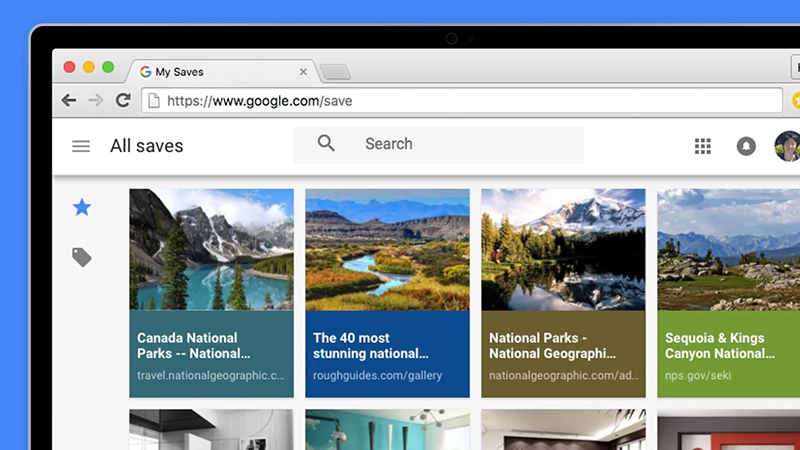Click the nps.gov/seki text
Screen dimensions: 800x450
(x=697, y=376)
